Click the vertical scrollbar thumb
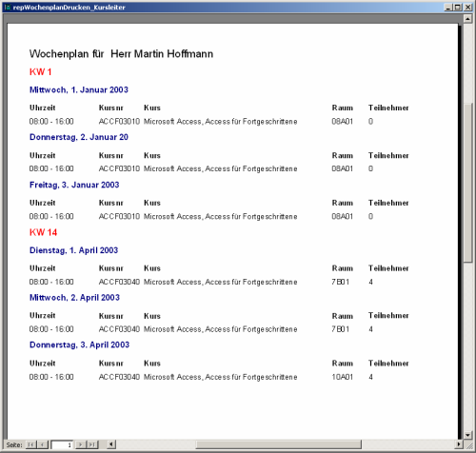Viewport: 476px width, 453px height. [x=467, y=183]
